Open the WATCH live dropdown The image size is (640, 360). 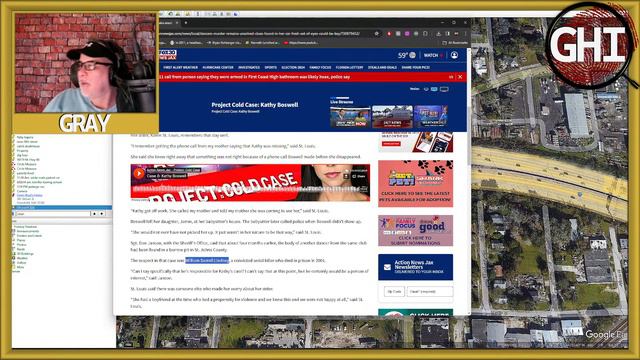433,55
